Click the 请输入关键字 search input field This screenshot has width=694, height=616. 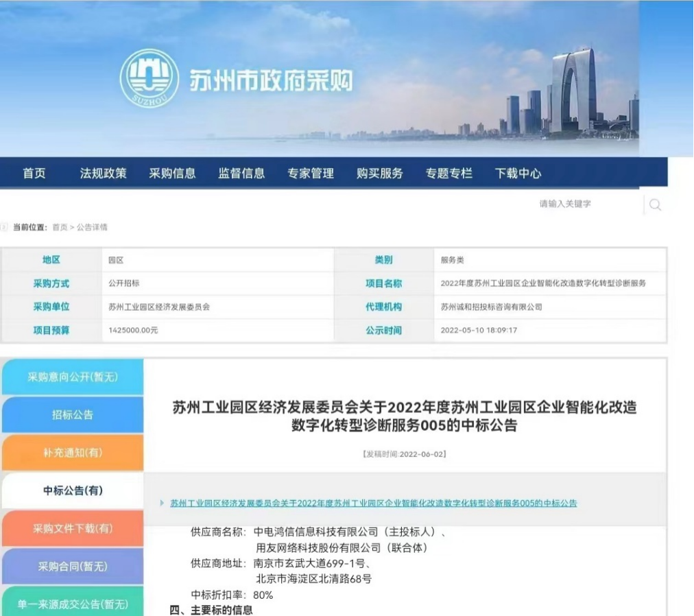tap(576, 202)
